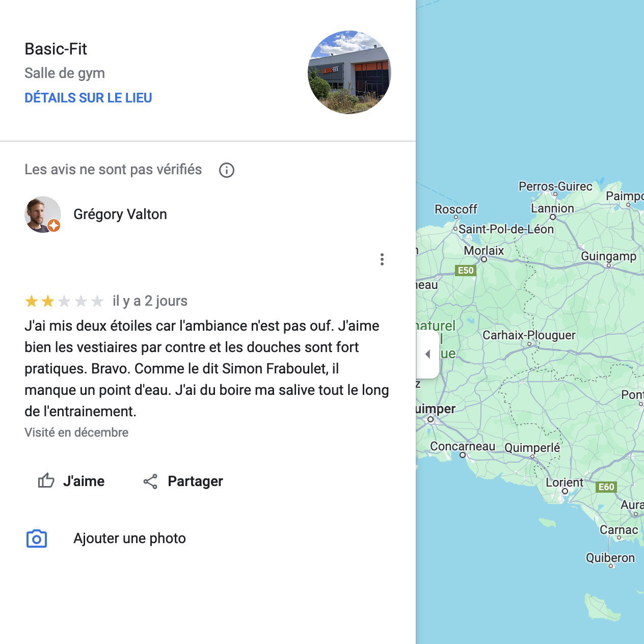Click Grégory Valton reviewer name
This screenshot has height=644, width=644.
tap(120, 214)
